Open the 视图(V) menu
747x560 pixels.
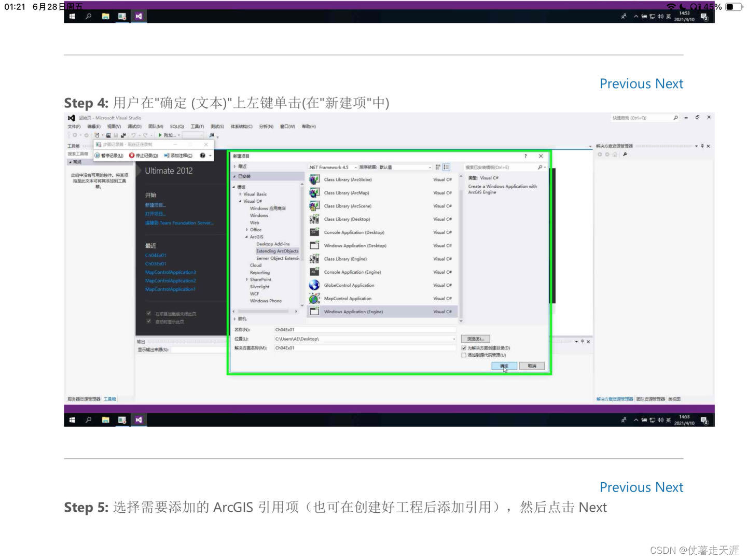click(114, 127)
